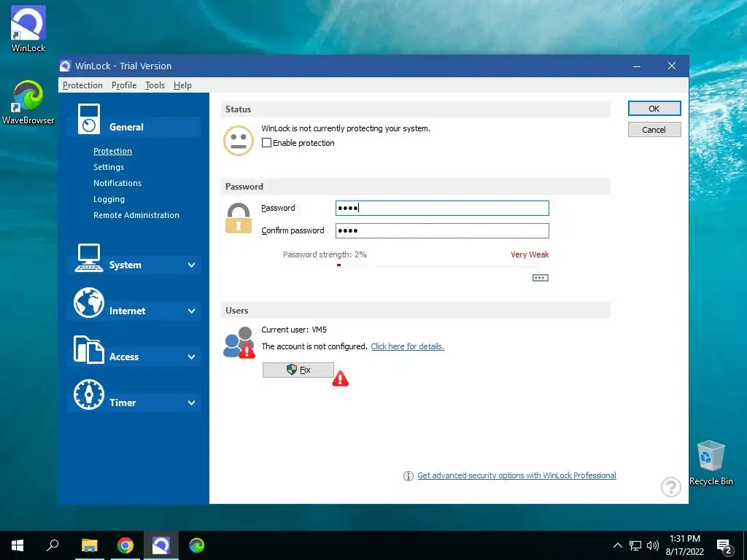Click the network tray icon
Image resolution: width=747 pixels, height=560 pixels.
(x=635, y=545)
